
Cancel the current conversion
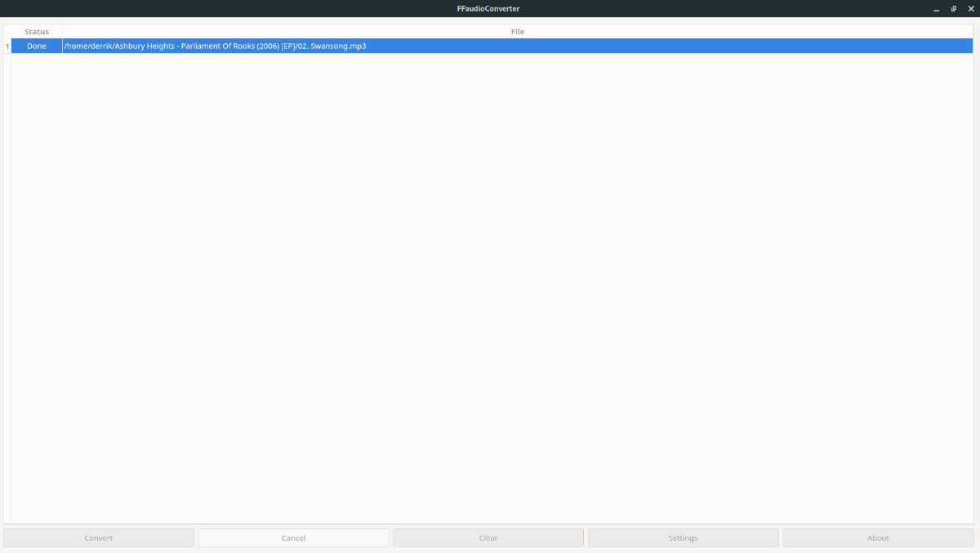click(x=293, y=537)
